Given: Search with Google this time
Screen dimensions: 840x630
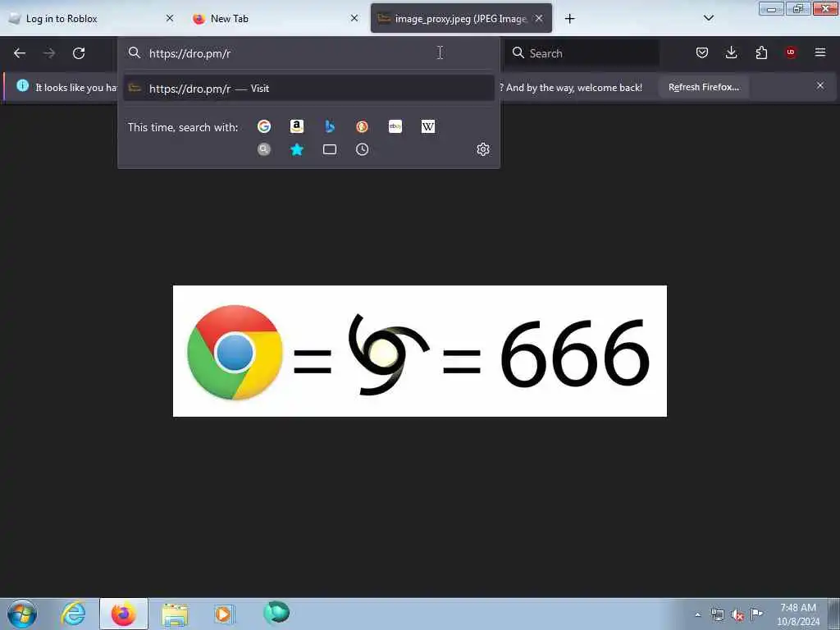Looking at the screenshot, I should [264, 126].
